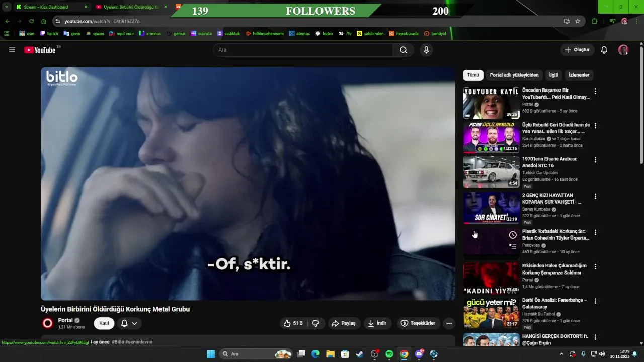Open options for "Üçlü Rebuild Geri Döndü" video
Viewport: 644px width, 362px height.
(x=595, y=126)
